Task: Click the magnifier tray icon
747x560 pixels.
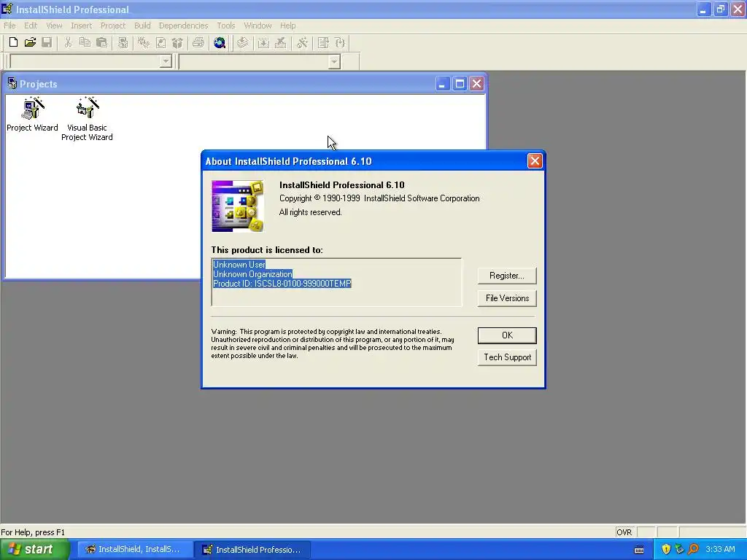Action: 693,549
